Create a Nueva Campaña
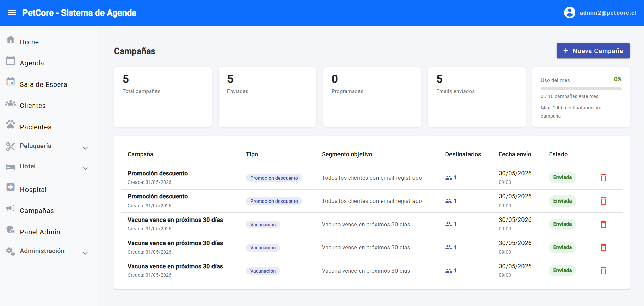The image size is (644, 306). (593, 51)
